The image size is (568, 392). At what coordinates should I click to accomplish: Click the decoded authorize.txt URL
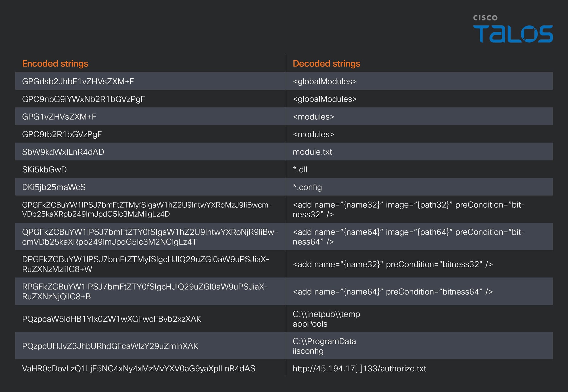[360, 369]
